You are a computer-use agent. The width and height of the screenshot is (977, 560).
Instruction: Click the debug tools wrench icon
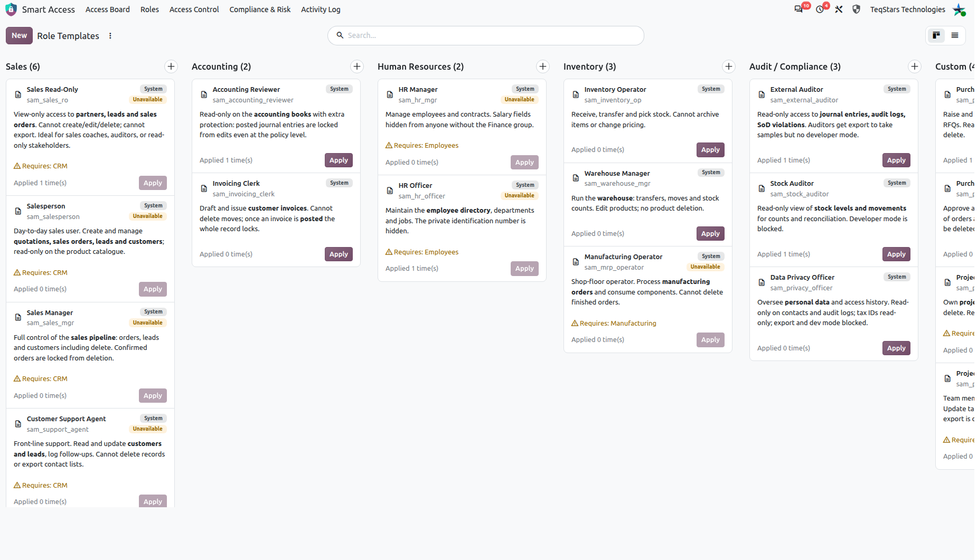tap(839, 10)
